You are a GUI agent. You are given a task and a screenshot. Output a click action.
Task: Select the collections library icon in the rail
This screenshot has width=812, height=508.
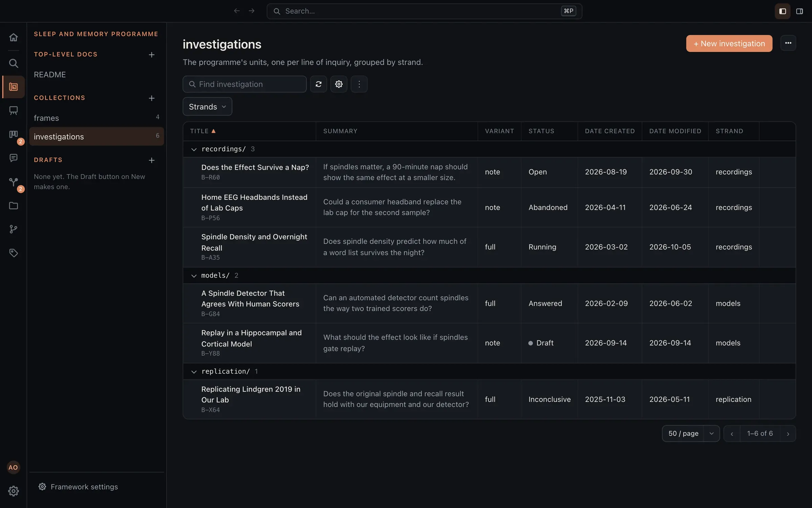point(13,87)
